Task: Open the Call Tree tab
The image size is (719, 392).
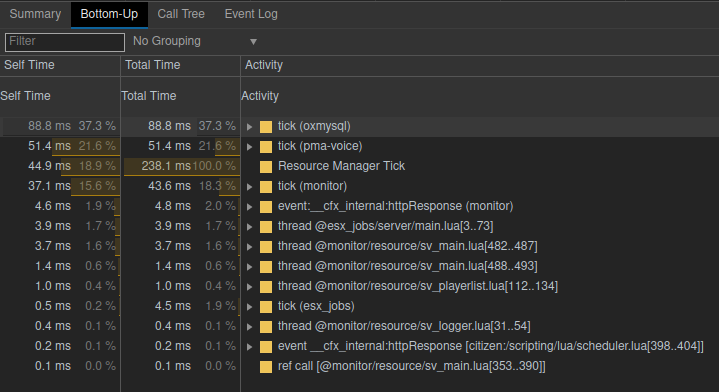Action: tap(181, 14)
